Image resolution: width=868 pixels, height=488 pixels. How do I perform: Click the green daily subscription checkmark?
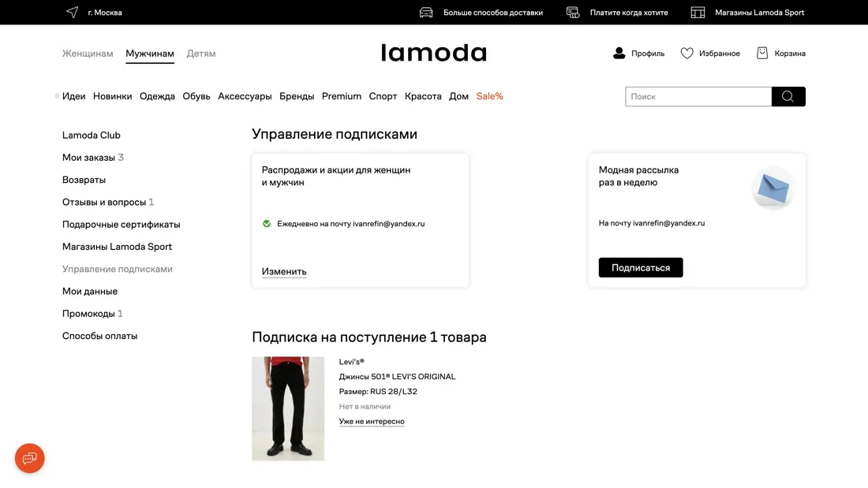point(267,224)
